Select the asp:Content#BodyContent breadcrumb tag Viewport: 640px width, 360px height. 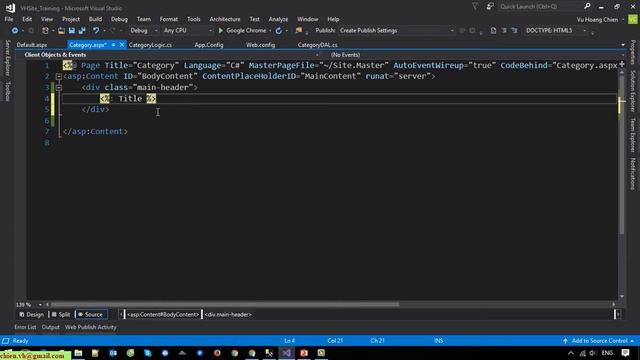tap(162, 314)
